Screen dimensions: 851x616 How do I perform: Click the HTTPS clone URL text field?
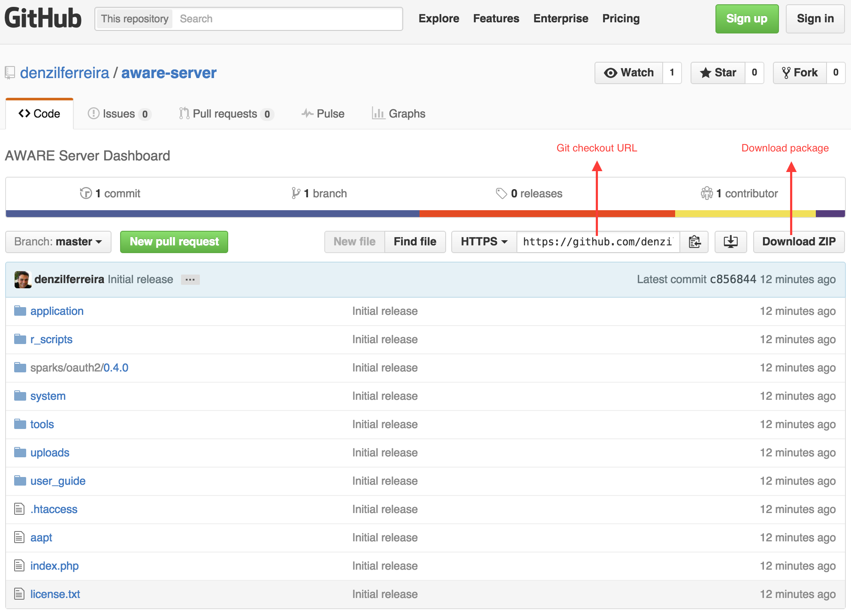click(x=598, y=242)
